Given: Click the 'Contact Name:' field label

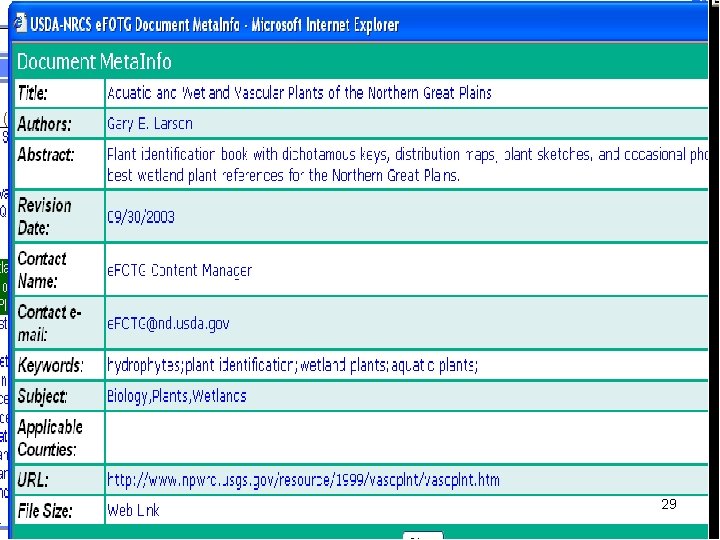Looking at the screenshot, I should pos(42,270).
